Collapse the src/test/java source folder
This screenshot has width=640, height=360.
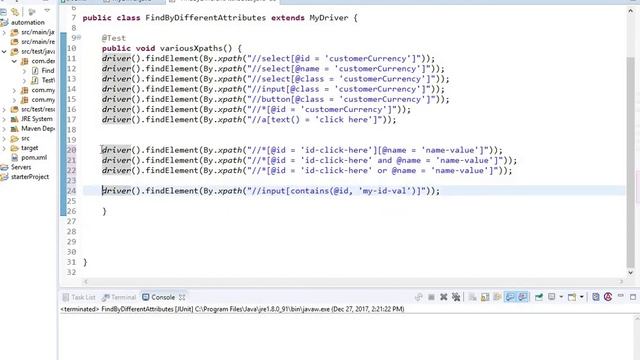click(4, 51)
